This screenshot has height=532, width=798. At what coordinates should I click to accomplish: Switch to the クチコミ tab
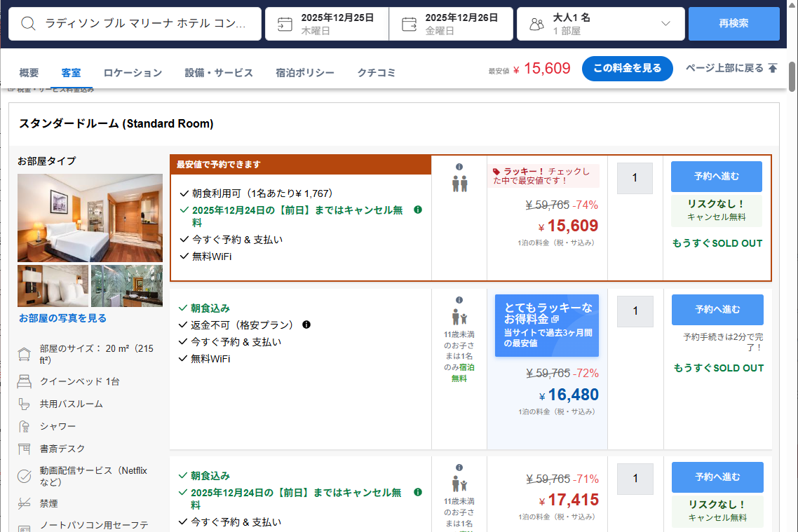click(x=377, y=73)
